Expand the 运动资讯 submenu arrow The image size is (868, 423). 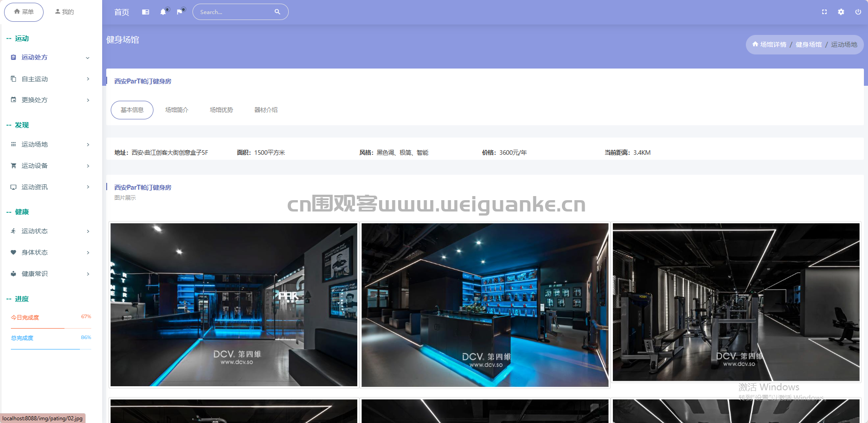coord(88,187)
